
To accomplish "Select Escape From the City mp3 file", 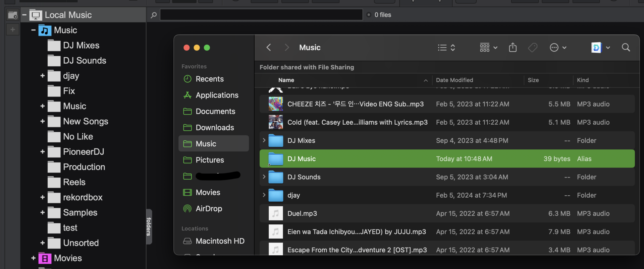I will click(447, 249).
